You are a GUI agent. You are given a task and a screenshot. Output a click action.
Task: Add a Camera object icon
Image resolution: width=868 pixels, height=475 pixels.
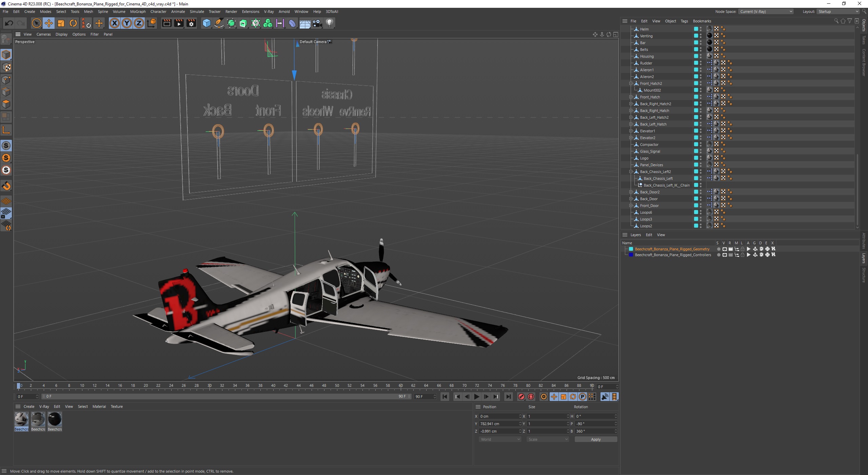[317, 23]
